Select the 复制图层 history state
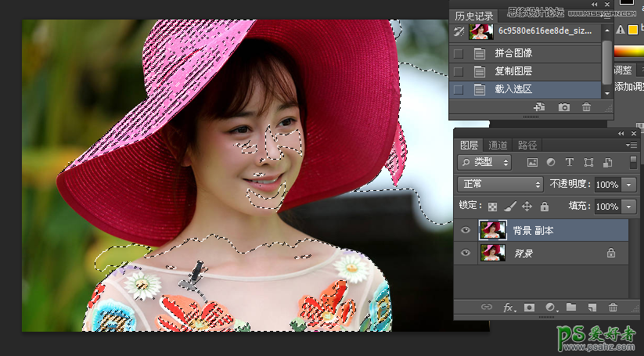 (513, 71)
